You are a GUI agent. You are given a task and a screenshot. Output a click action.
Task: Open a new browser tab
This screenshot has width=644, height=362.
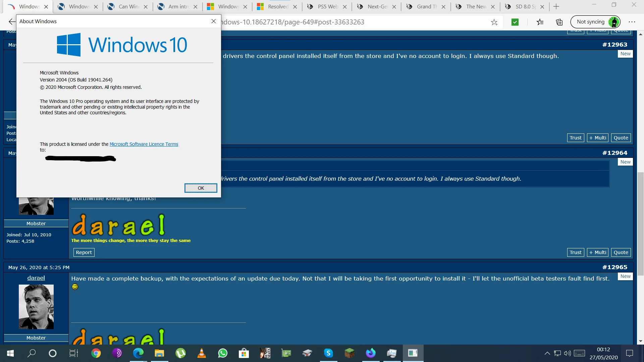click(x=556, y=6)
